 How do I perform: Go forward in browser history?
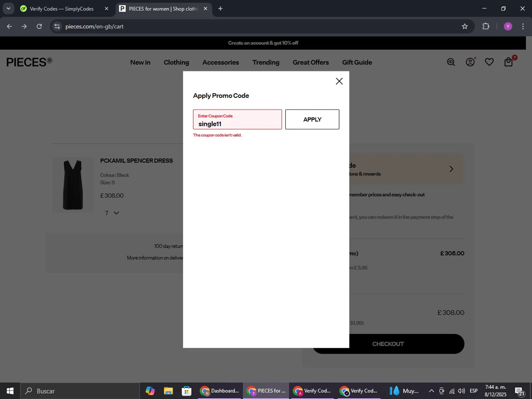tap(24, 26)
